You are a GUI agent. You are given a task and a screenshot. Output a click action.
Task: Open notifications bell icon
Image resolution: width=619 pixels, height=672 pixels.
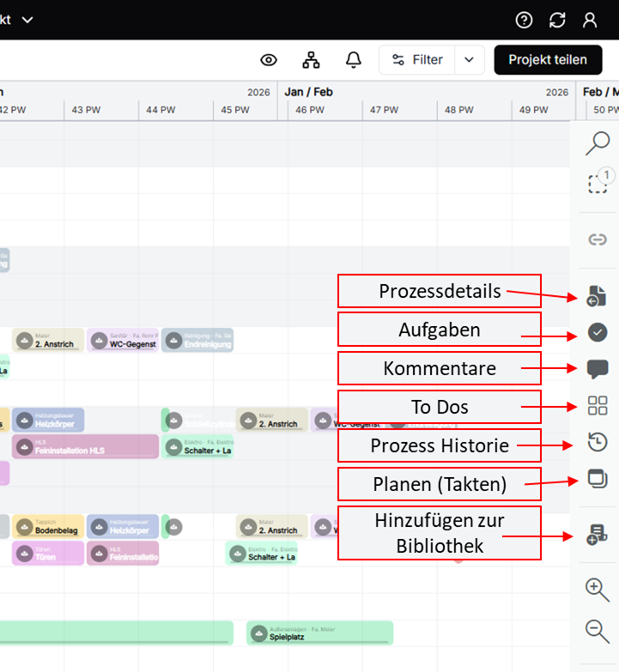pyautogui.click(x=353, y=60)
